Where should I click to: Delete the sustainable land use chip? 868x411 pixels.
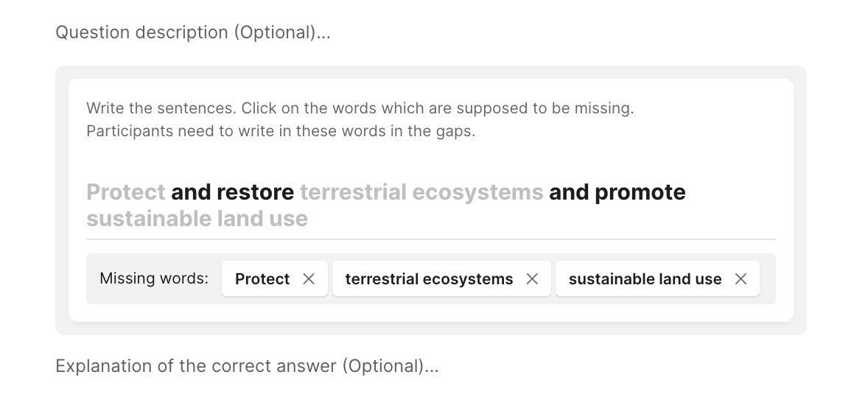click(741, 279)
